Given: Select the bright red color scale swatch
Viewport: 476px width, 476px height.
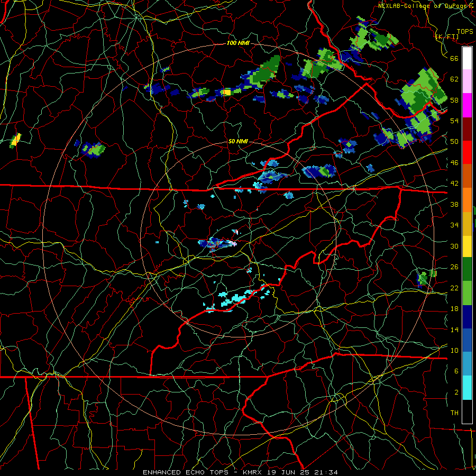Looking at the screenshot, I should click(467, 152).
